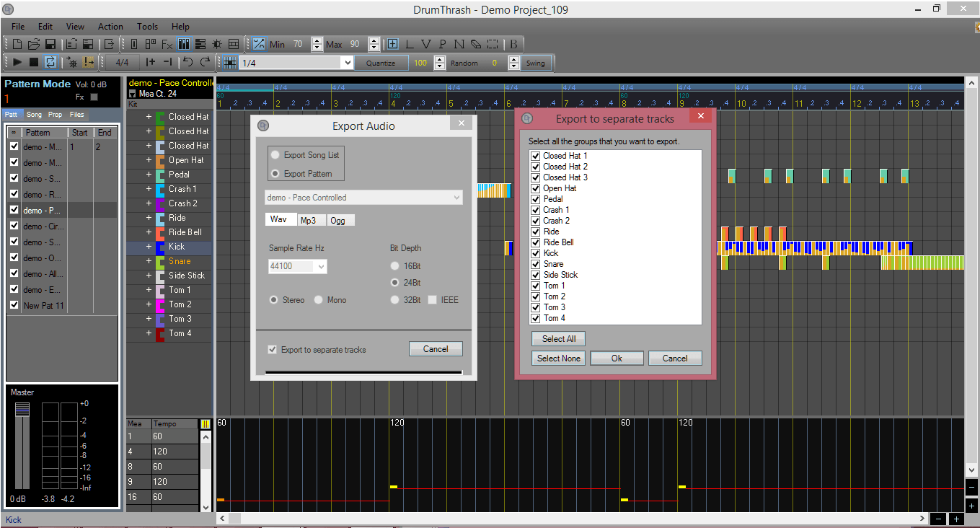Select the P tool in toolbar
Image resolution: width=980 pixels, height=528 pixels.
point(443,44)
